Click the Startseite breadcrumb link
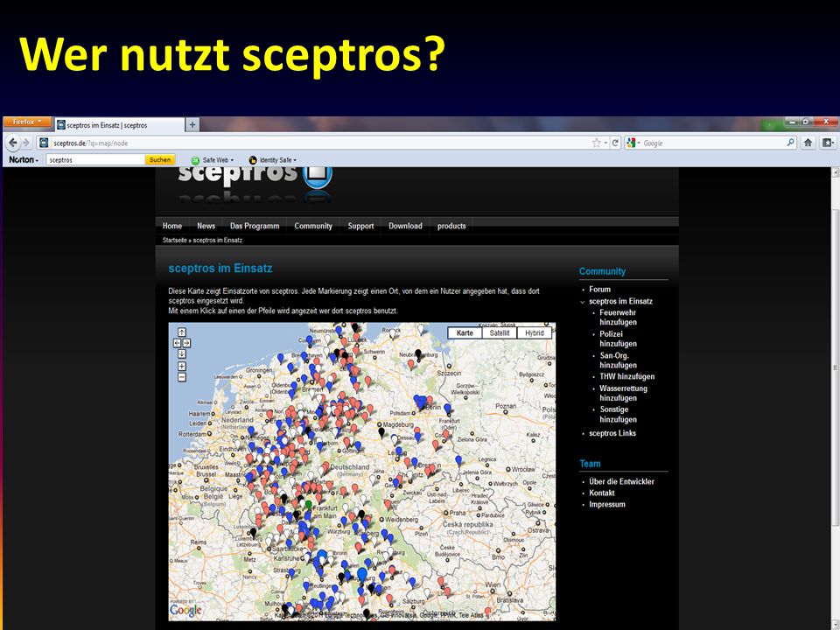Image resolution: width=840 pixels, height=630 pixels. pyautogui.click(x=175, y=240)
